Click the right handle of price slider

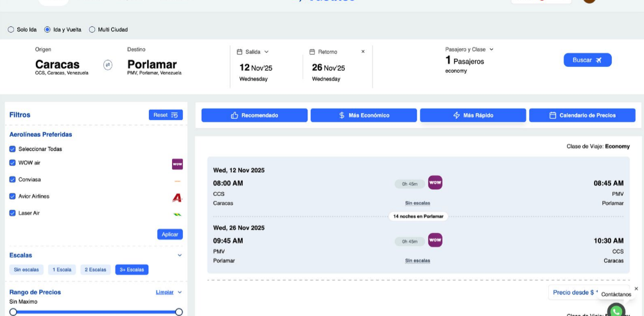coord(178,312)
